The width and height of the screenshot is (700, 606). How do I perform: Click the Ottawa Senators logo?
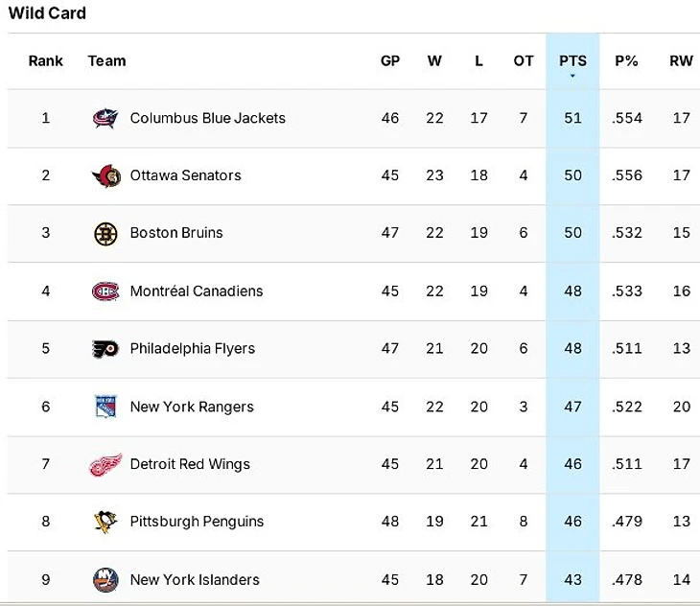(105, 176)
